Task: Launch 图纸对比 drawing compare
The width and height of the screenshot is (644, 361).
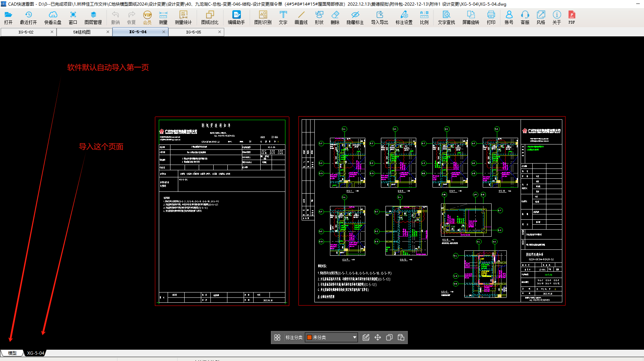Action: [210, 17]
